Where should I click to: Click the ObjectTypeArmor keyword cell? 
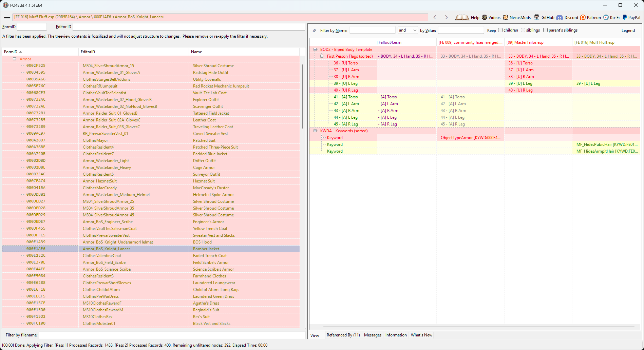coord(470,138)
